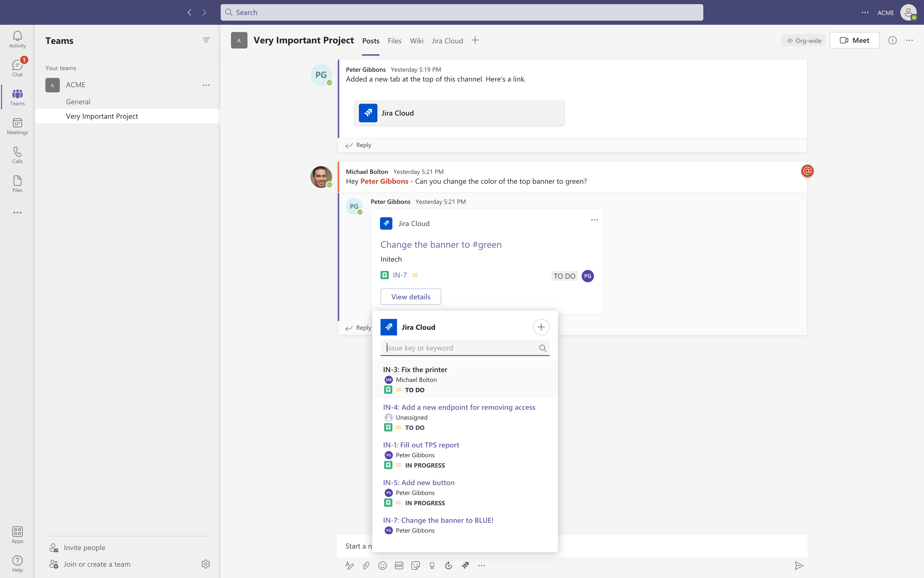Open the Meetings calendar

coord(17,126)
